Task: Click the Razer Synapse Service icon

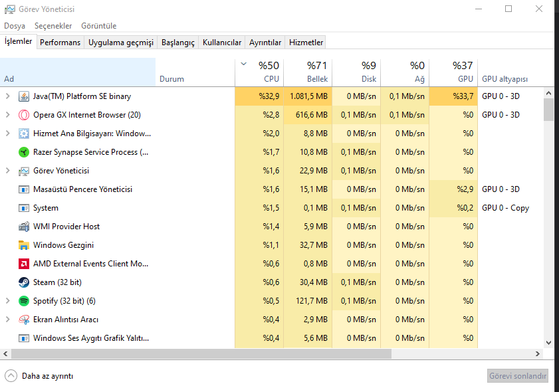Action: coord(24,152)
